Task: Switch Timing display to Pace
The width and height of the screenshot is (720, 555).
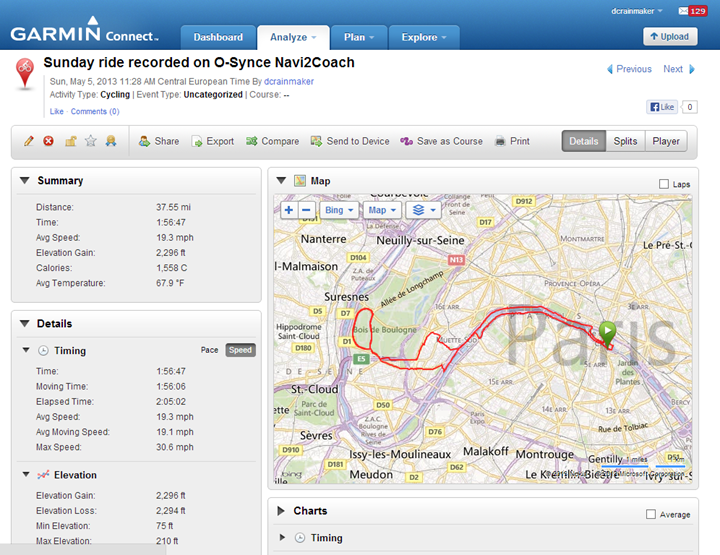Action: (209, 350)
